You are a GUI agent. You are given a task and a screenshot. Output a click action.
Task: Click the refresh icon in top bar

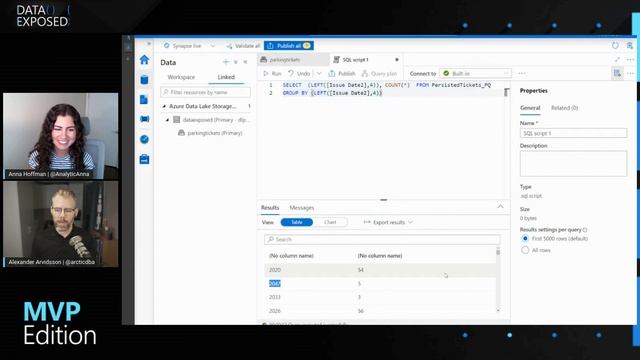coord(615,45)
